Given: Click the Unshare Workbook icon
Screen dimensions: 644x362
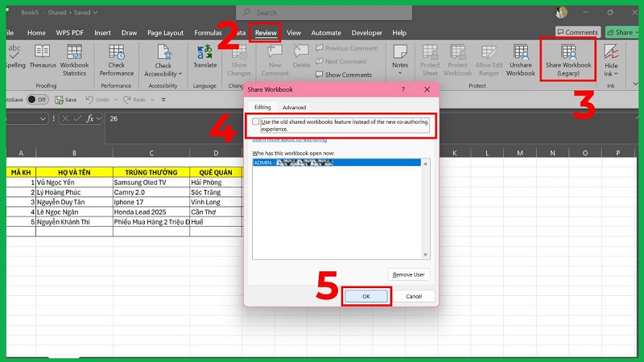Looking at the screenshot, I should coord(520,58).
